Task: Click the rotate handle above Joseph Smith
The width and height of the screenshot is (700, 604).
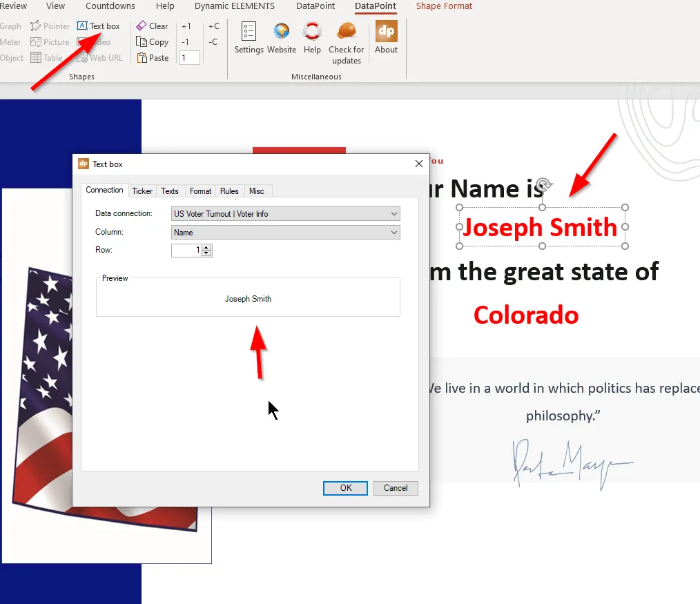Action: tap(543, 184)
